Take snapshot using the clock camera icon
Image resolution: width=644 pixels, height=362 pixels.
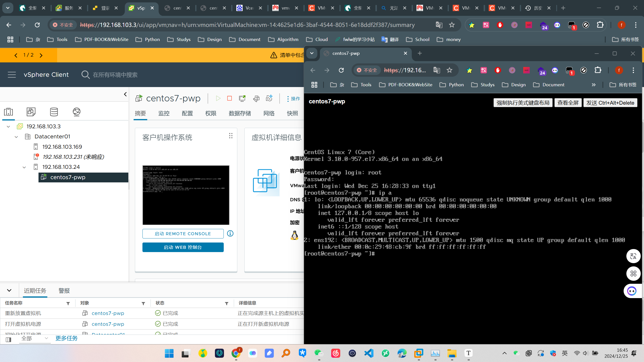click(x=269, y=98)
